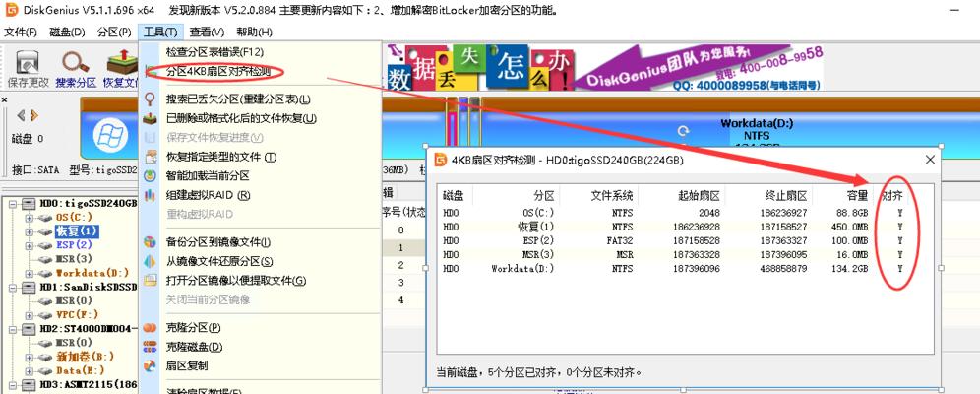Click the clone partition menu icon
Viewport: 980px width, 394px height.
[x=150, y=327]
